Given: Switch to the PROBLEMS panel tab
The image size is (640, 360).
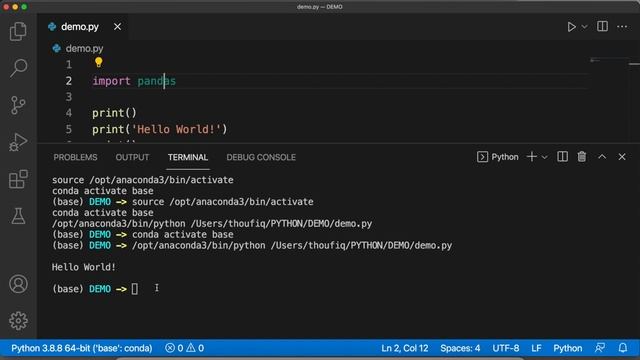Looking at the screenshot, I should [x=76, y=158].
